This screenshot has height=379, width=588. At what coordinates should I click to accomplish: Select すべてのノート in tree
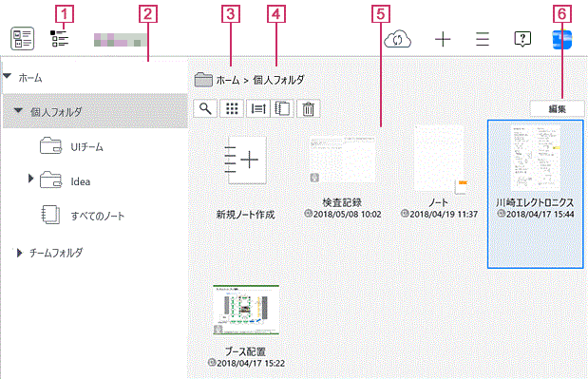[x=98, y=217]
